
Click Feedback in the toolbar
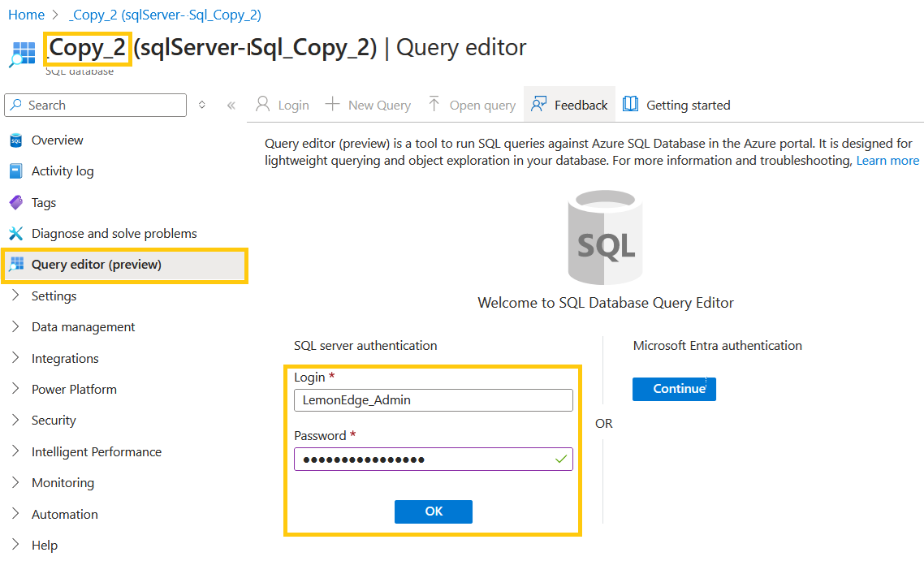pyautogui.click(x=569, y=104)
